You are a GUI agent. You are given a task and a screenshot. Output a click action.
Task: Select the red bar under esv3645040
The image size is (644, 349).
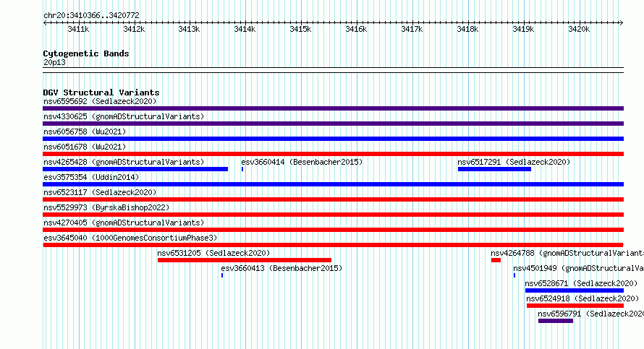(x=333, y=245)
